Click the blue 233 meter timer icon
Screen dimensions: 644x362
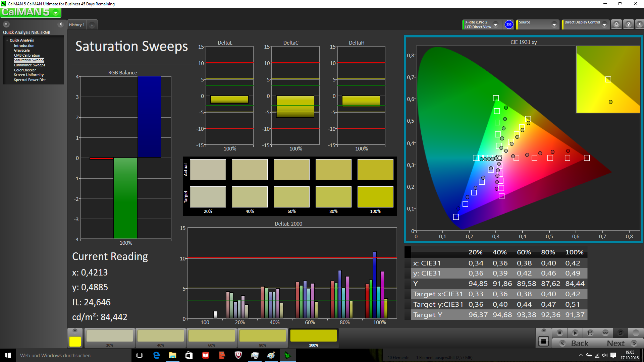coord(509,24)
